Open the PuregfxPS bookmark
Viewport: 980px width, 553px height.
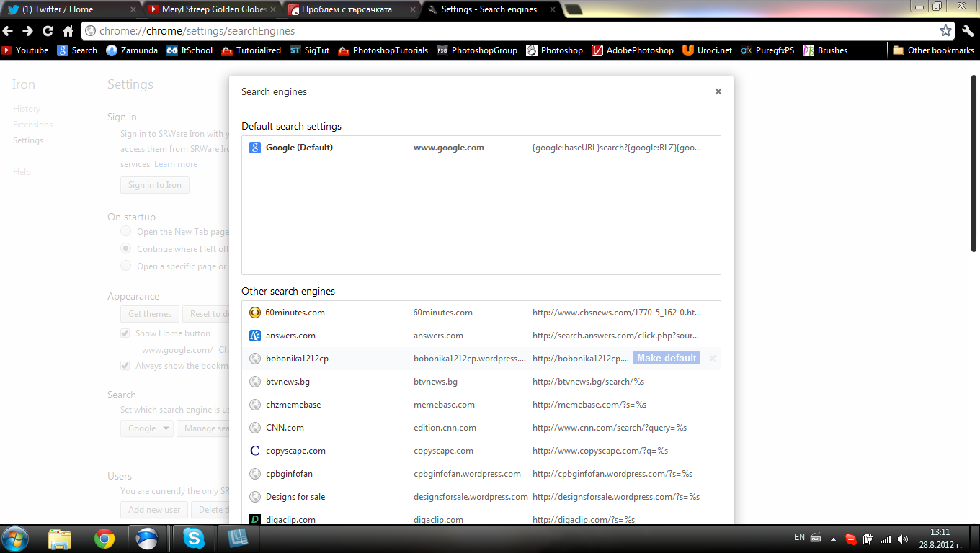click(x=768, y=50)
